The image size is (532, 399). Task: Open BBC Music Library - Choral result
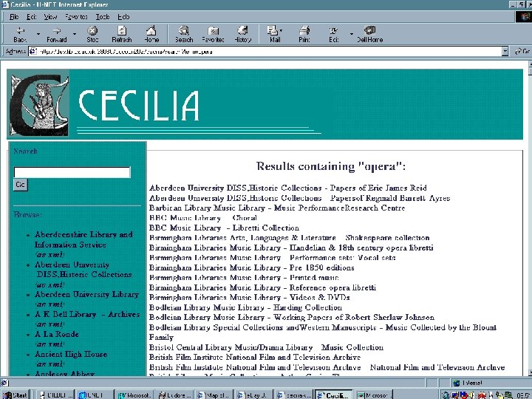point(203,218)
